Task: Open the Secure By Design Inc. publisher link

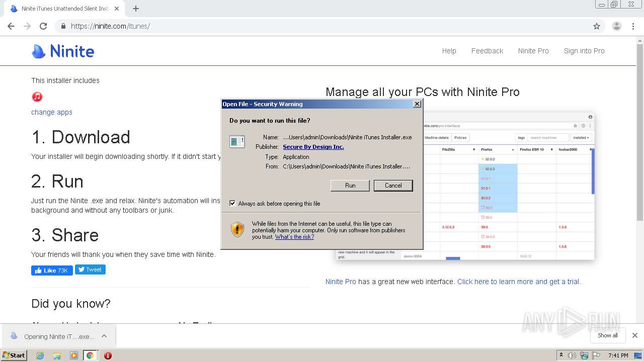Action: pyautogui.click(x=313, y=147)
